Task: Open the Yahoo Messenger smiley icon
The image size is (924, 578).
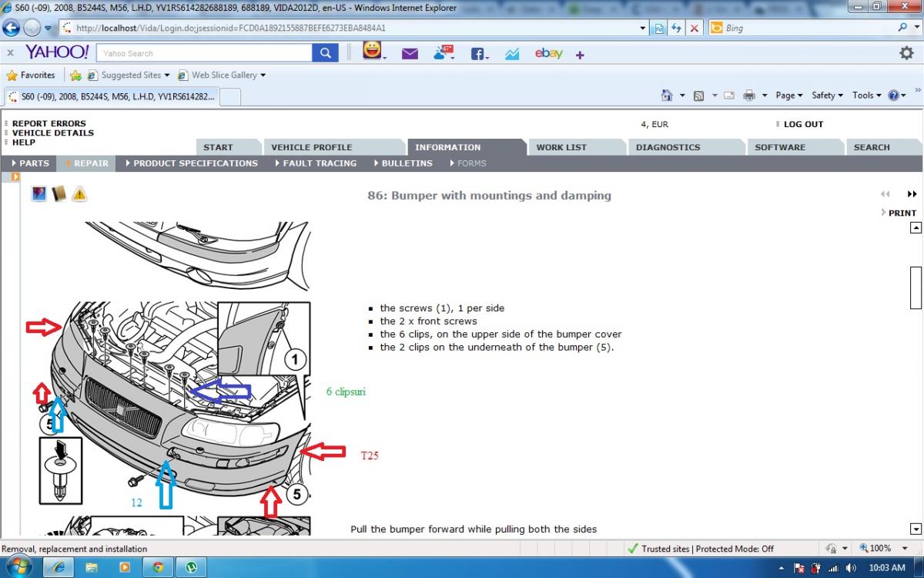Action: pos(373,52)
